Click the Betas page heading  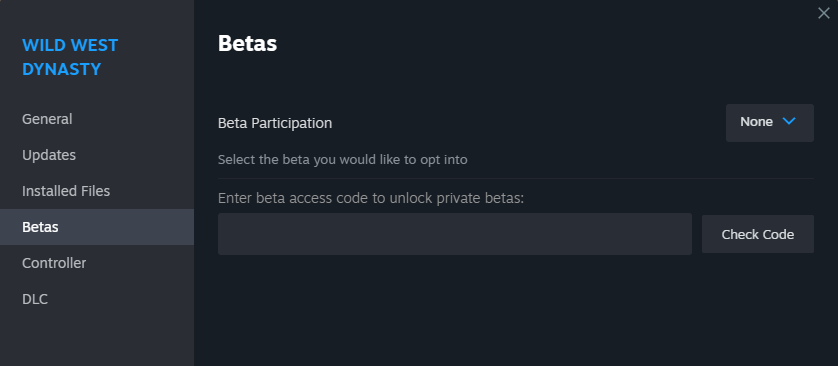click(x=247, y=43)
